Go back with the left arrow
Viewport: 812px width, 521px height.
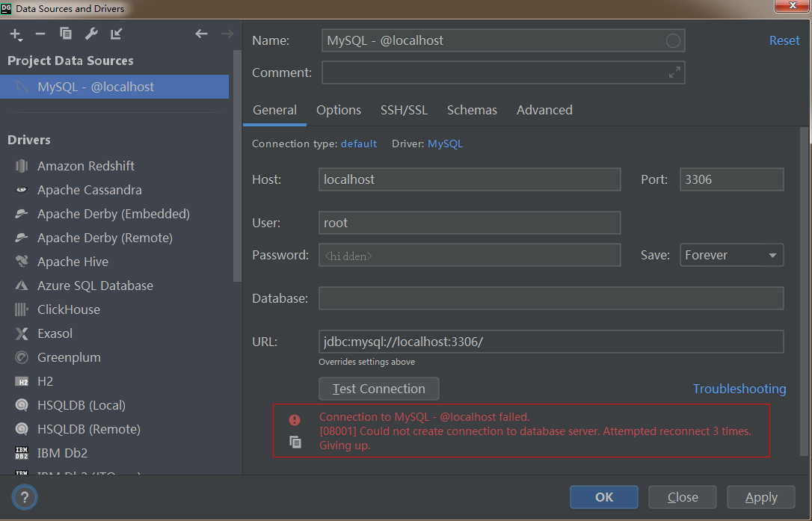(x=201, y=34)
